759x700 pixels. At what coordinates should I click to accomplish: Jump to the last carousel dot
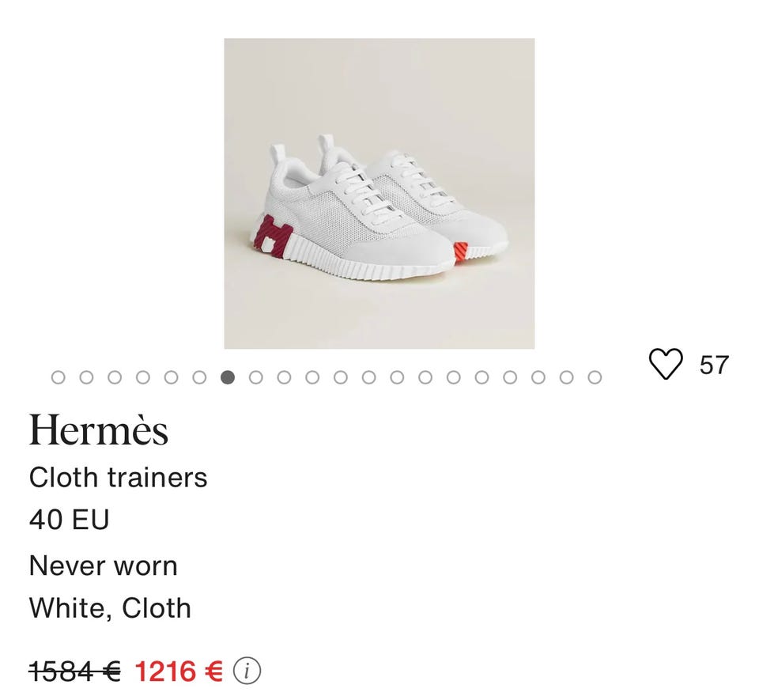[x=595, y=377]
